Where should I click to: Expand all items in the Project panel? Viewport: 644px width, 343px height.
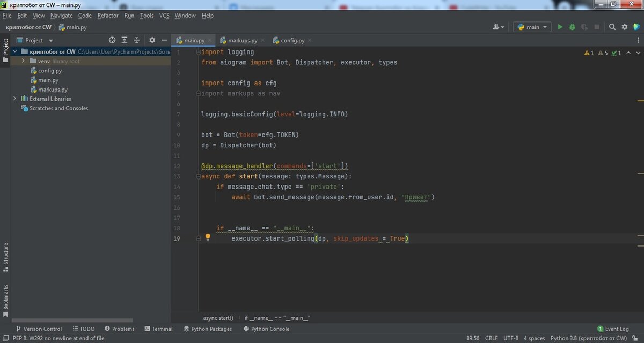coord(125,40)
